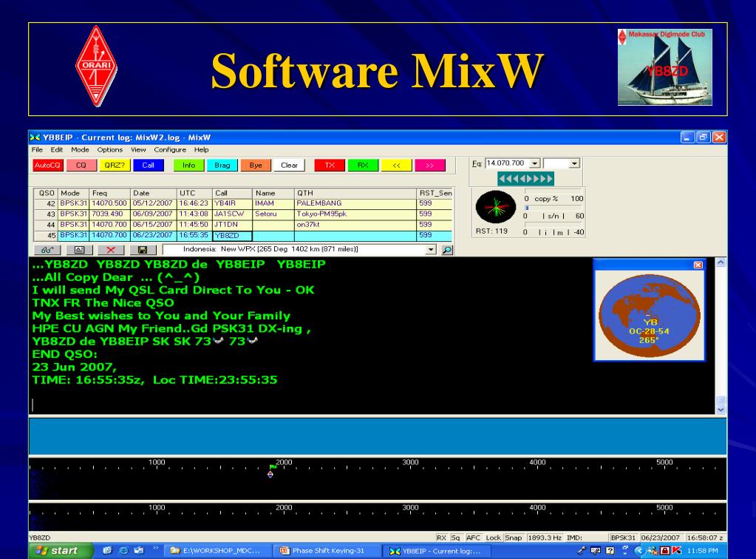Click the binoculars search icon in log bar
The width and height of the screenshot is (756, 559).
(47, 250)
